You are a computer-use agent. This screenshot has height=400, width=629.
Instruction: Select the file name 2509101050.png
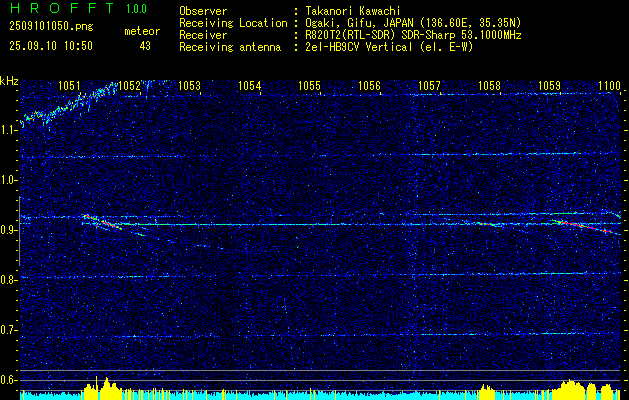point(51,27)
